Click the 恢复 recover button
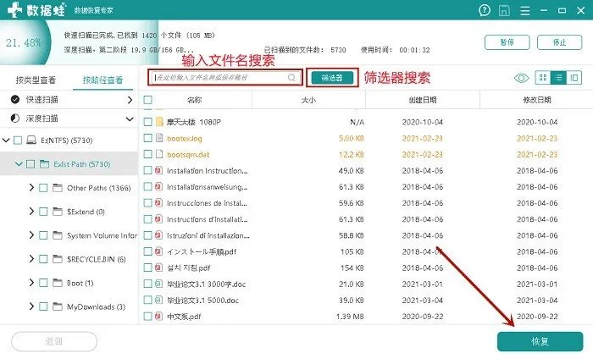This screenshot has height=364, width=593. [x=540, y=341]
